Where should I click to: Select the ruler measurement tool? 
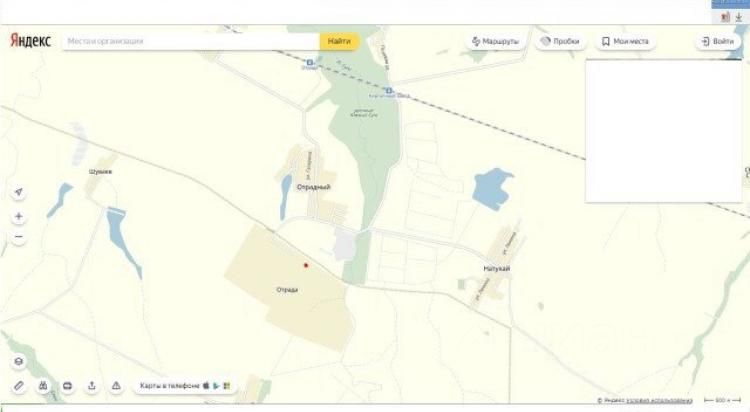[x=19, y=386]
